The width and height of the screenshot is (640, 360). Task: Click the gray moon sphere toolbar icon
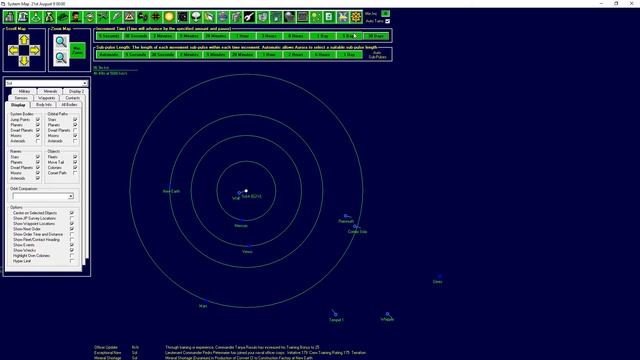click(x=289, y=17)
